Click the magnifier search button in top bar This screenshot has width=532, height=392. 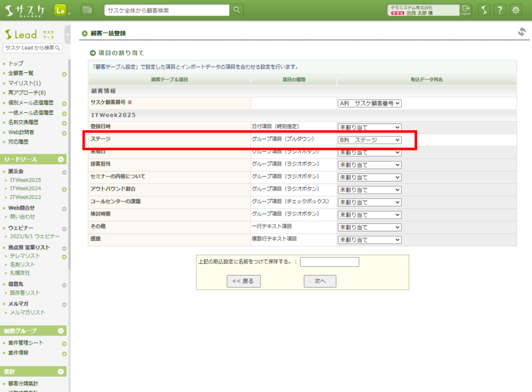237,10
